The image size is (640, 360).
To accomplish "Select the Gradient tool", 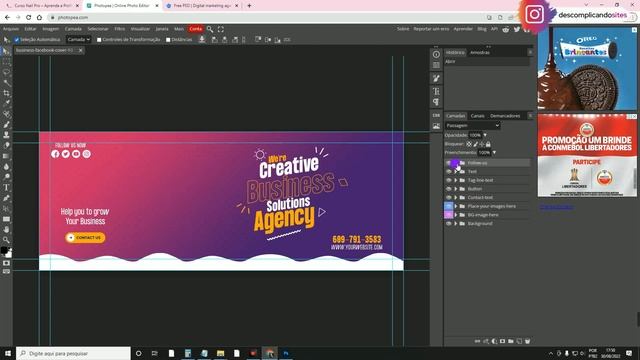I will (x=6, y=156).
